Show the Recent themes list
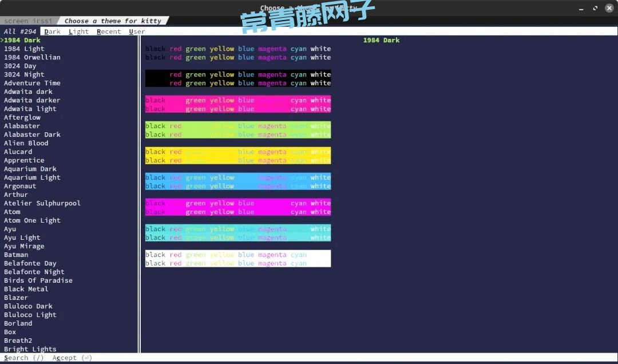The height and width of the screenshot is (364, 618). [x=108, y=31]
